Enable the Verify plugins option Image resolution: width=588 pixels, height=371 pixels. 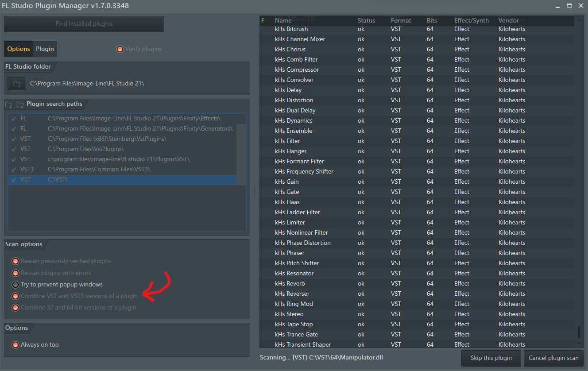(120, 49)
